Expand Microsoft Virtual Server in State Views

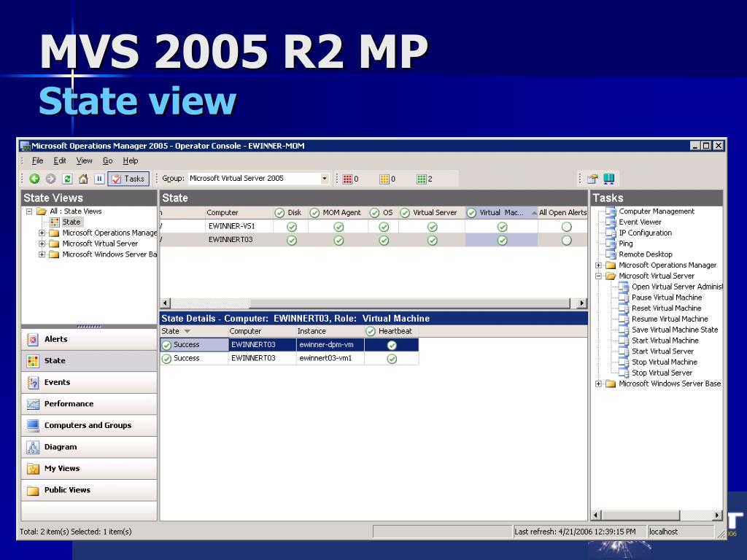point(42,244)
